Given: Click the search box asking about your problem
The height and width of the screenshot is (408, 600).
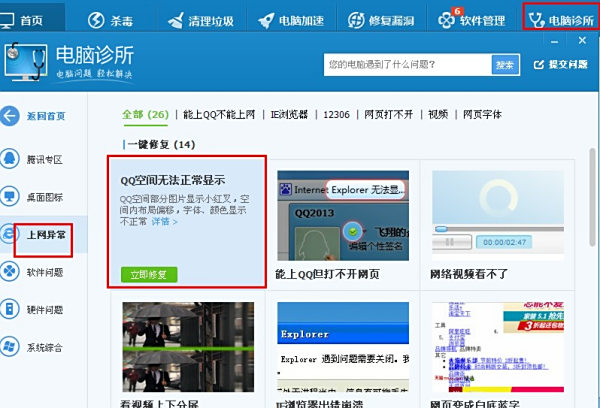Looking at the screenshot, I should (407, 64).
